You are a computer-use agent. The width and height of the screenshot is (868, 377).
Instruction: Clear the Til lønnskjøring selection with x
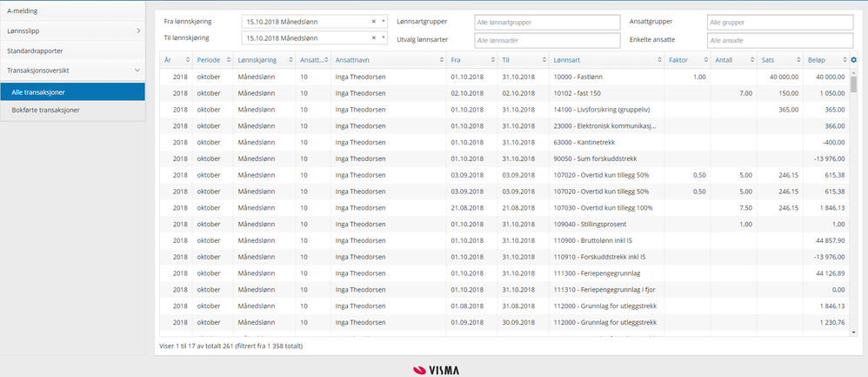pyautogui.click(x=374, y=37)
